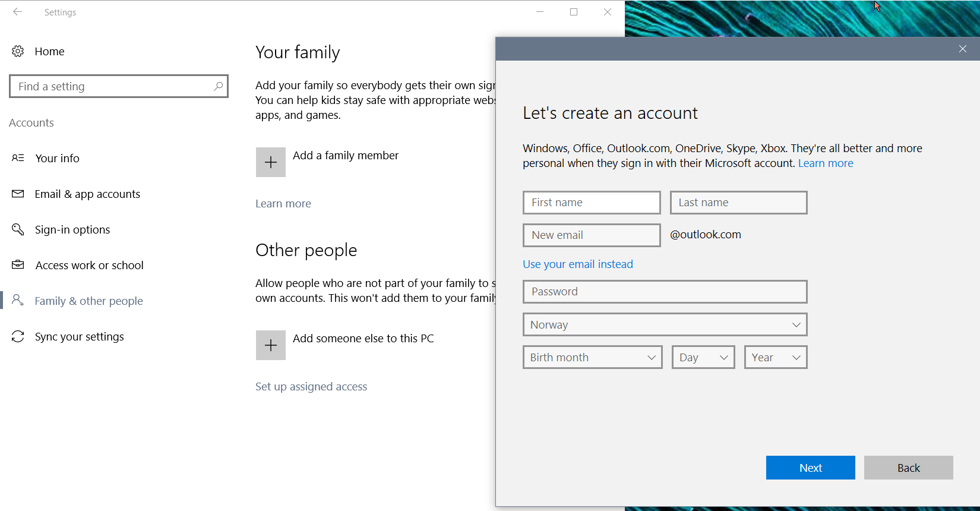Click Add someone else to this PC label

pyautogui.click(x=363, y=338)
